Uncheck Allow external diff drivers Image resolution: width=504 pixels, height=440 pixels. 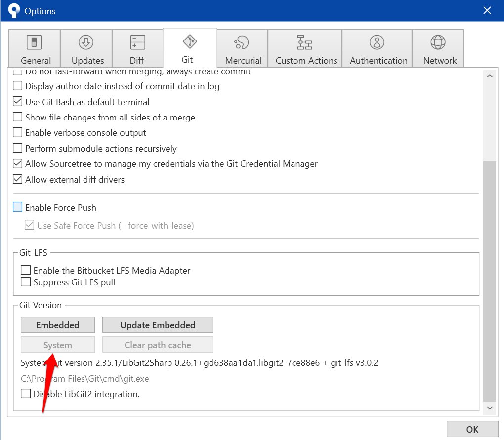pyautogui.click(x=17, y=179)
